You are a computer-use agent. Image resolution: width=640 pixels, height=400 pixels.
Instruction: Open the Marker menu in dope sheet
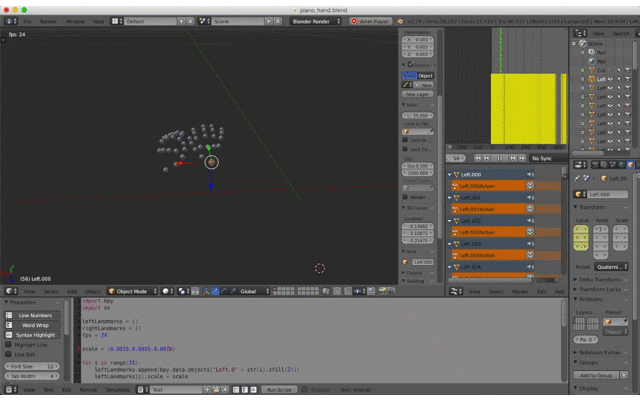[518, 291]
